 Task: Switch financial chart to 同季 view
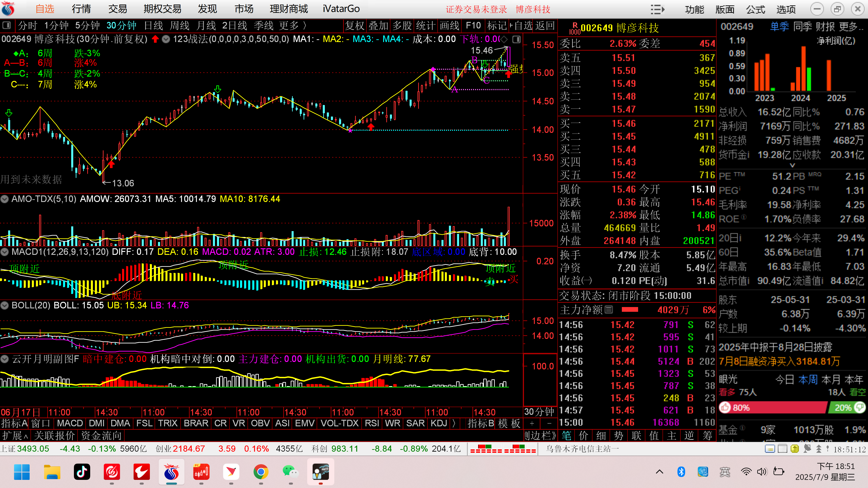pyautogui.click(x=803, y=26)
